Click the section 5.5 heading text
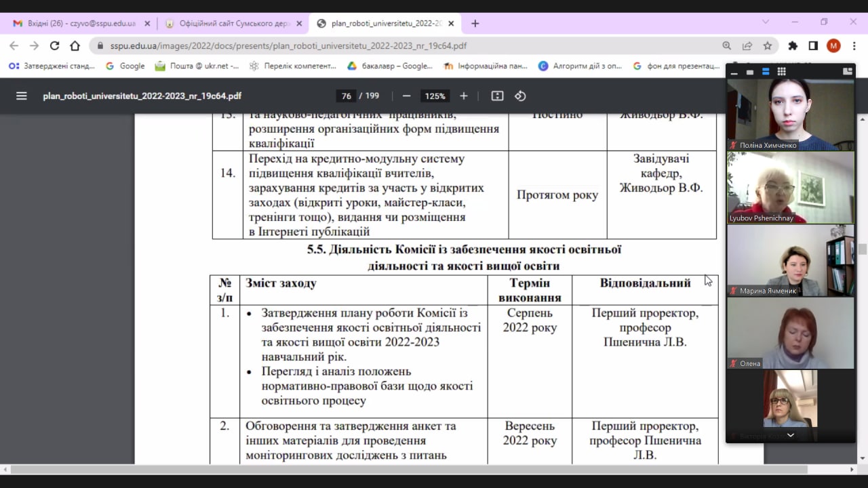868x488 pixels. click(464, 258)
